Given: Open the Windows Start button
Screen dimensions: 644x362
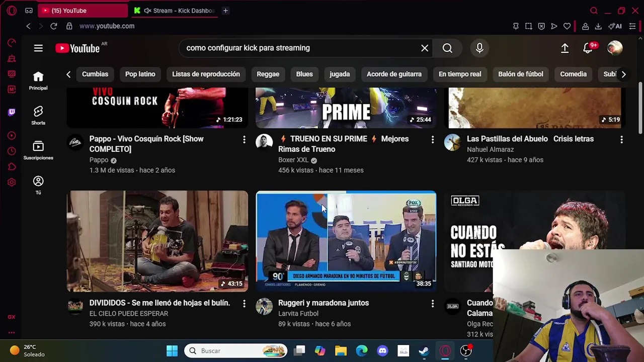Looking at the screenshot, I should (172, 351).
